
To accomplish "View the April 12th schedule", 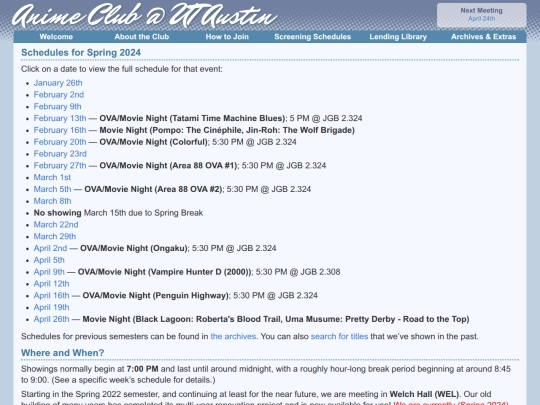I will [x=51, y=284].
